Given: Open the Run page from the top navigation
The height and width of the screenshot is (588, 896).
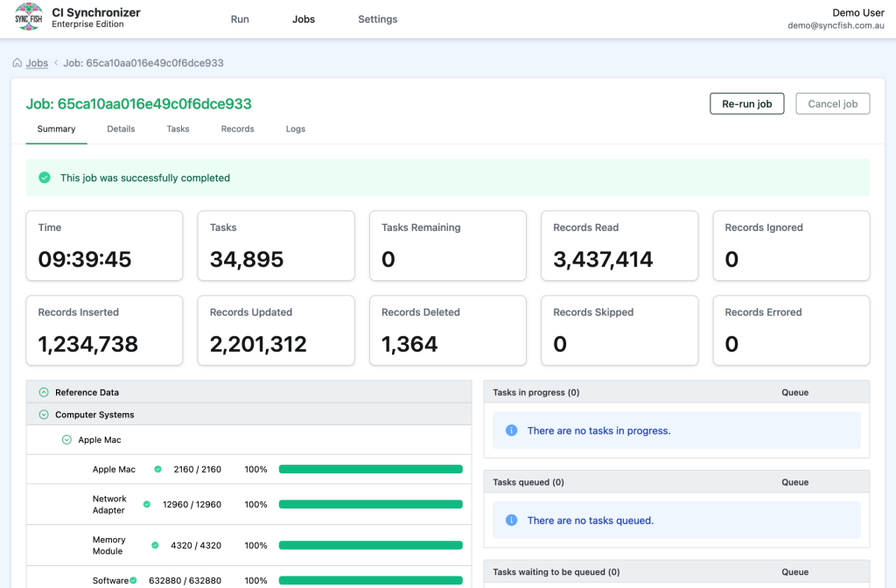Looking at the screenshot, I should click(x=240, y=17).
